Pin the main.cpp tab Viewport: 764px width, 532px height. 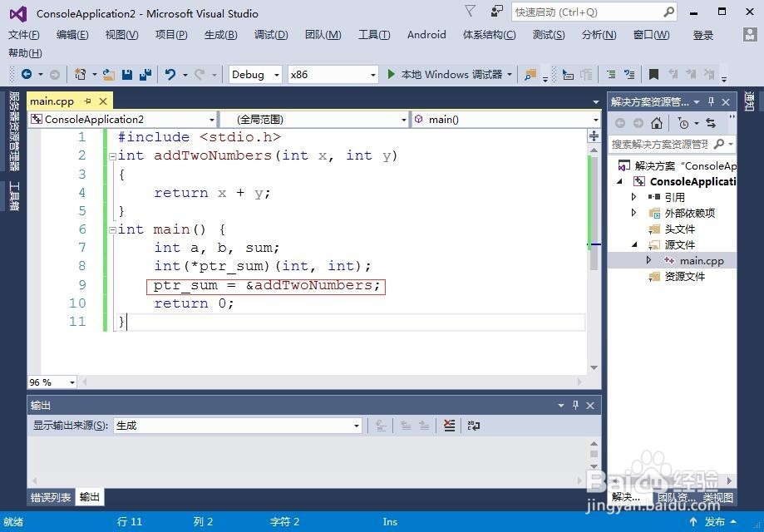(x=87, y=101)
